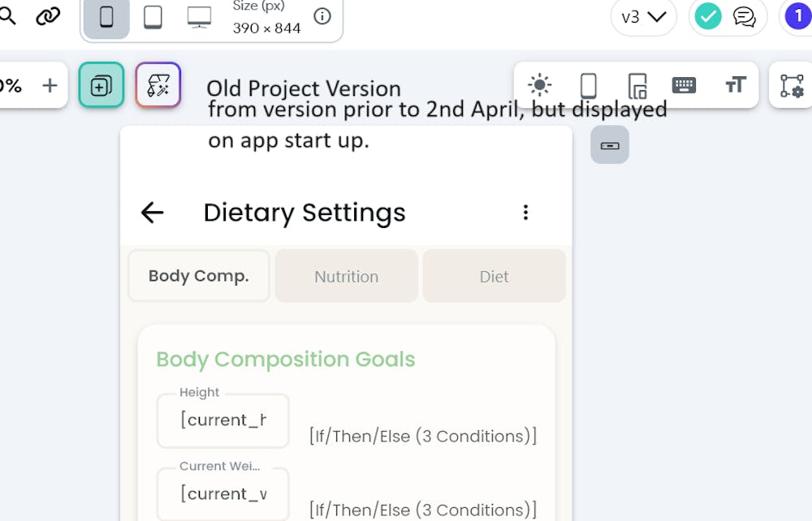Toggle the on-screen keyboard preview
Screen dimensions: 812x521
tap(684, 85)
